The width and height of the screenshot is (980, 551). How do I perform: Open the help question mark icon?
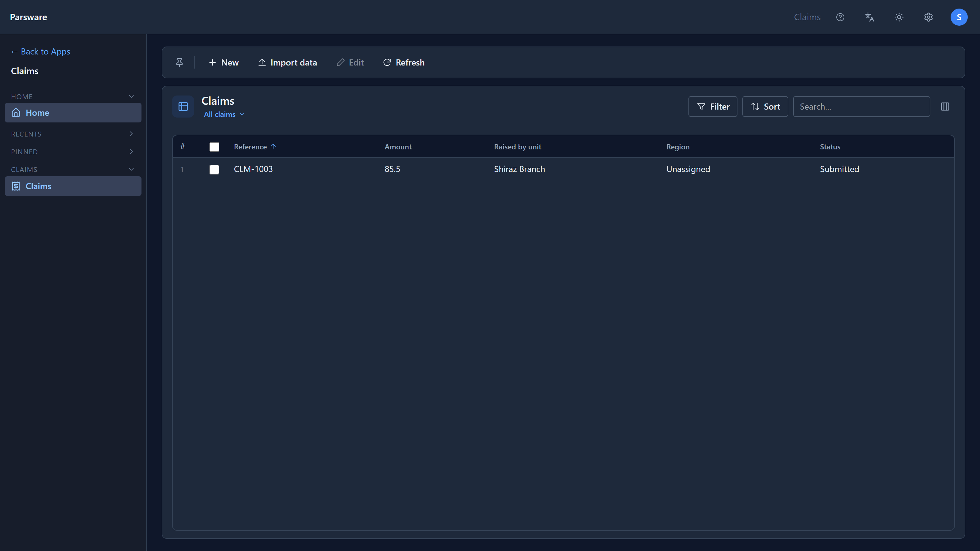pyautogui.click(x=840, y=17)
